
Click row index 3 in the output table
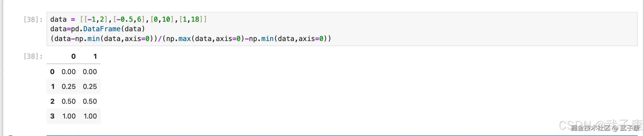[52, 116]
